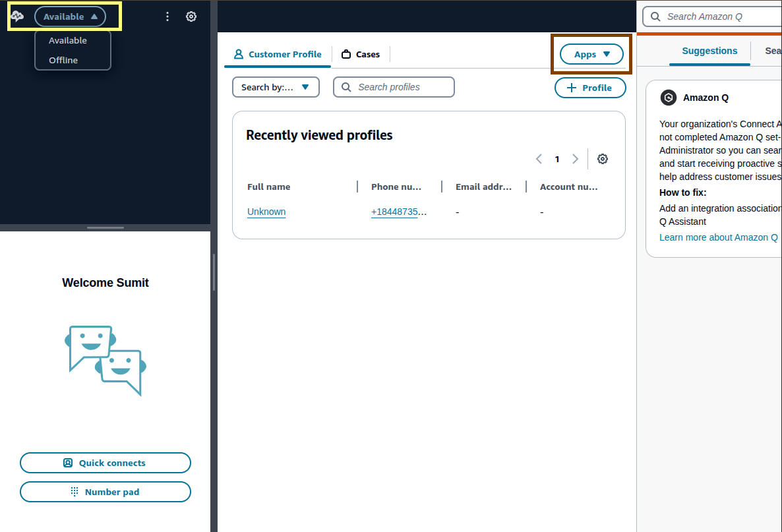
Task: Click the add Profile button
Action: pos(590,88)
